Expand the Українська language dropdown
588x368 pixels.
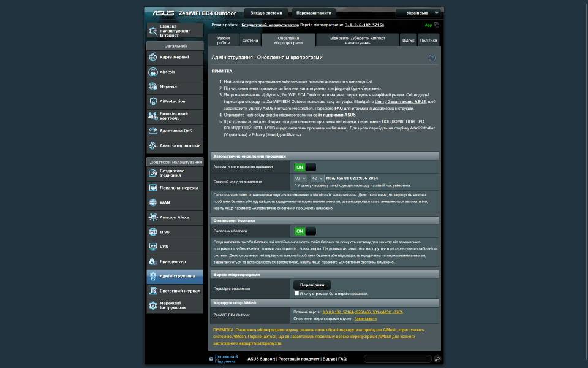[418, 12]
